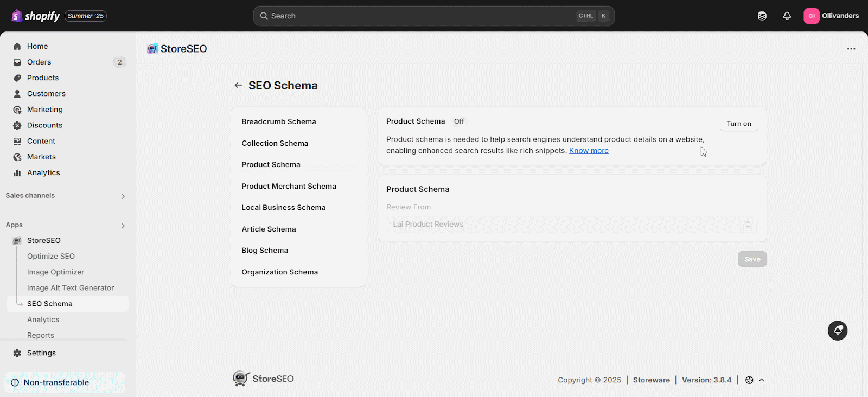Expand Sales channels section

pos(123,196)
